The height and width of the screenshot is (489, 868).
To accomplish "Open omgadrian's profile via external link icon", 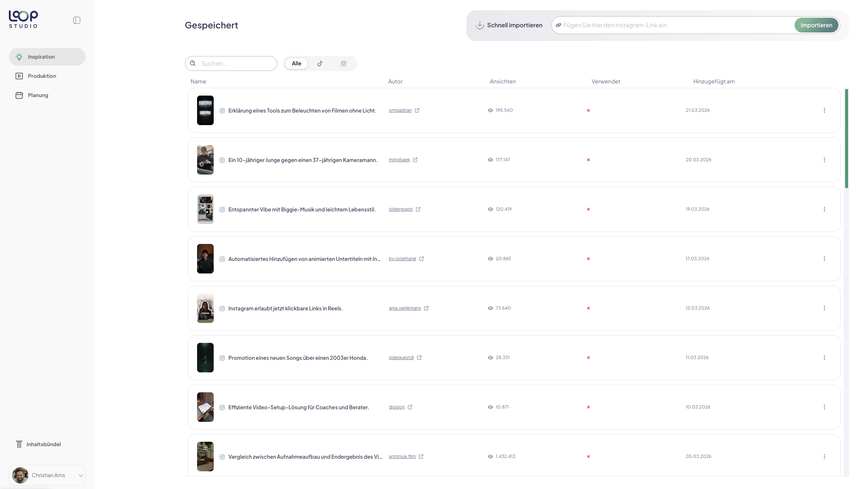I will click(x=417, y=110).
